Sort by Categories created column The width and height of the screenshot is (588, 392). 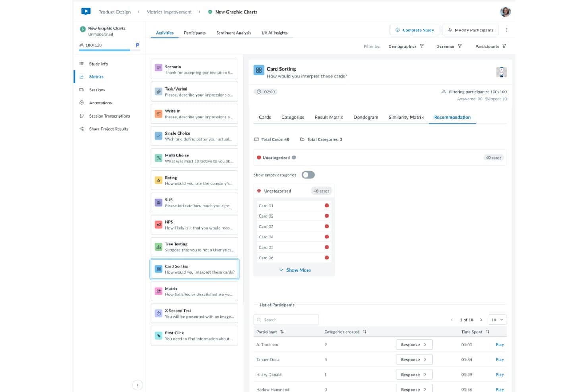[x=345, y=332]
